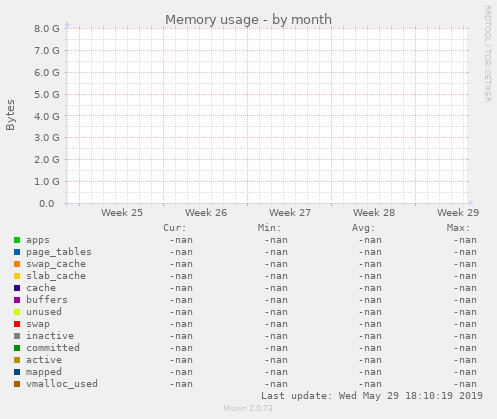The image size is (497, 419).
Task: Select the 'committed' legend label
Action: point(53,348)
